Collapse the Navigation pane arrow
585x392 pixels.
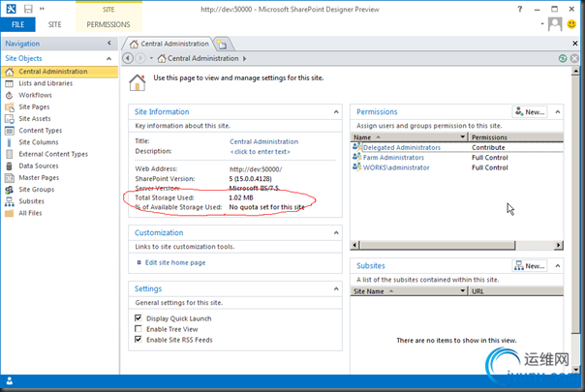[x=109, y=43]
